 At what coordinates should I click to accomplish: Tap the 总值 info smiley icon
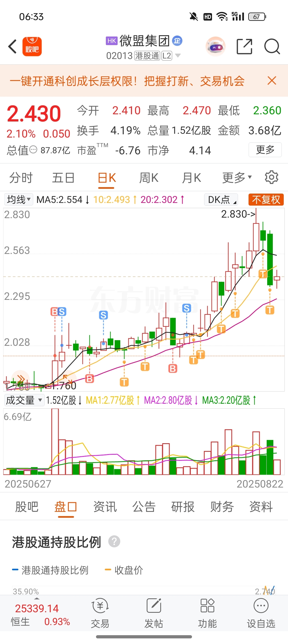coord(33,150)
